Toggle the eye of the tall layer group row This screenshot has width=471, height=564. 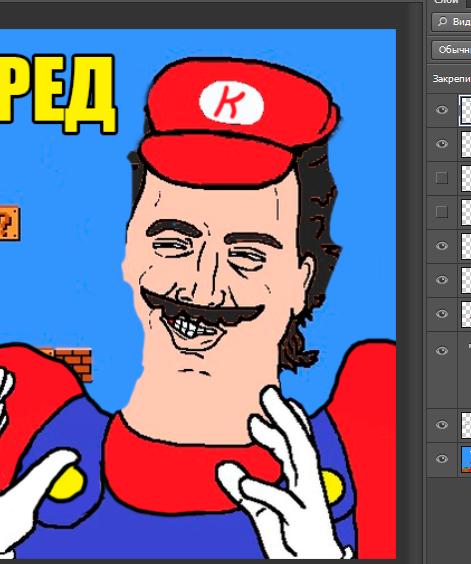[x=442, y=351]
